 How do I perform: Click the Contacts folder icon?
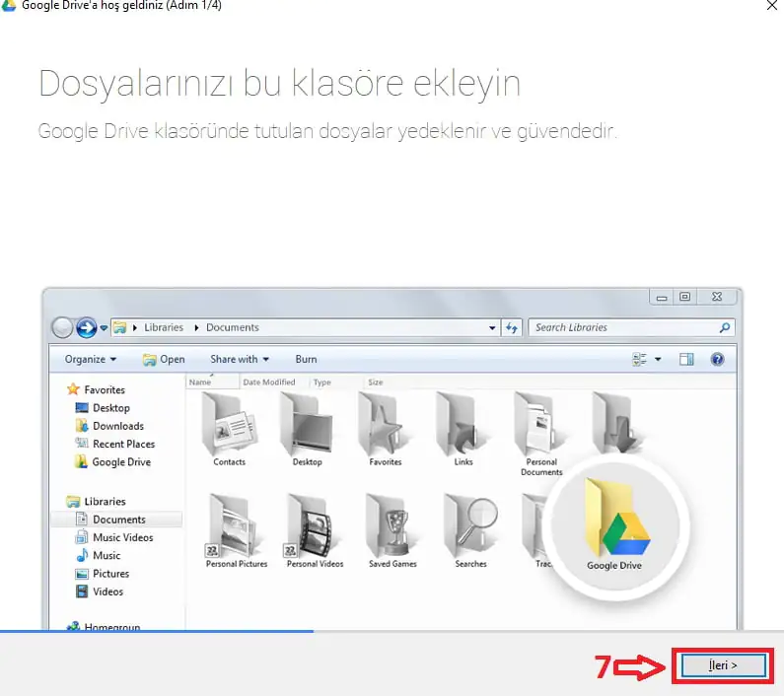click(x=229, y=424)
